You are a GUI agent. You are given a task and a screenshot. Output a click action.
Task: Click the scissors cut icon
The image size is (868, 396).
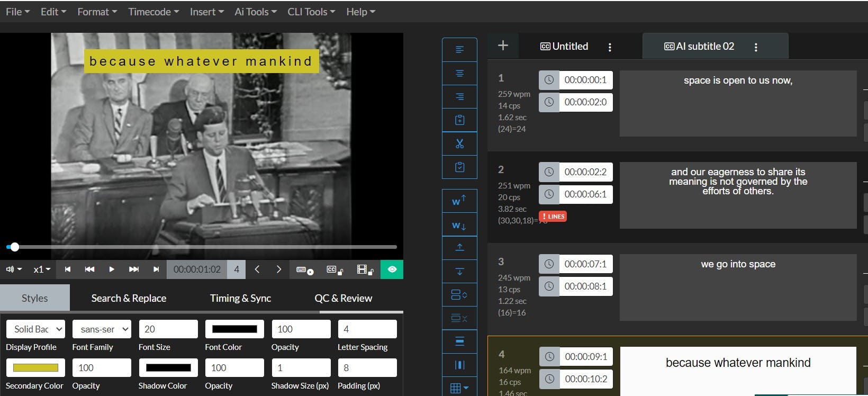click(459, 143)
